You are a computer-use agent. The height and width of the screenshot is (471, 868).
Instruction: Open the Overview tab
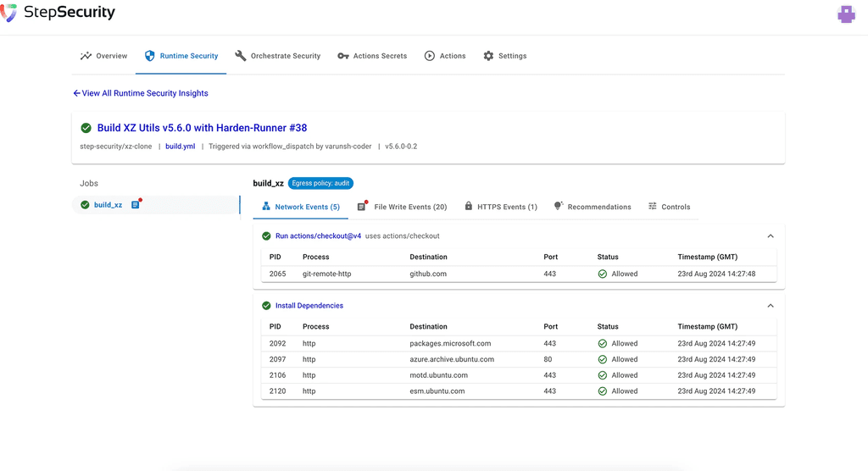click(103, 56)
